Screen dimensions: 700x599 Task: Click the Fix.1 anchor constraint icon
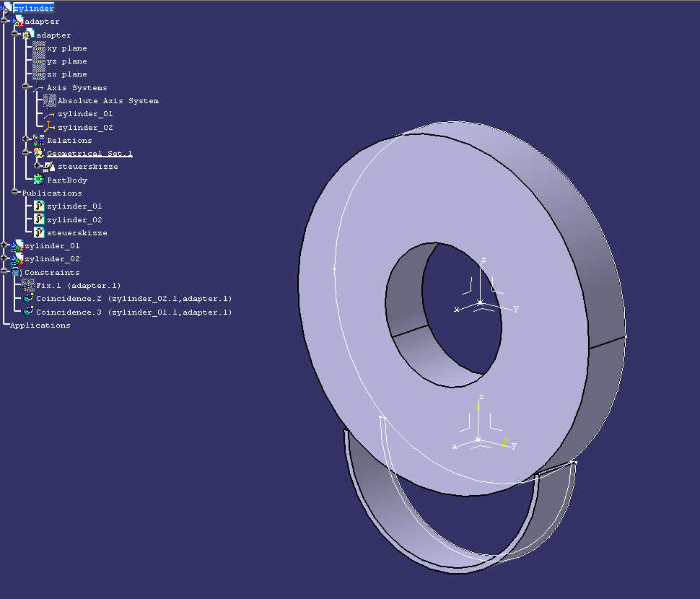coord(28,285)
